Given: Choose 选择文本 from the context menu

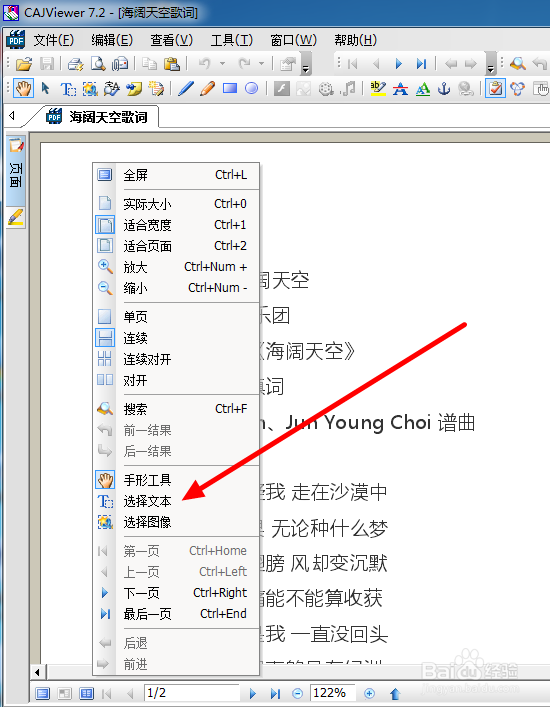Looking at the screenshot, I should (176, 501).
